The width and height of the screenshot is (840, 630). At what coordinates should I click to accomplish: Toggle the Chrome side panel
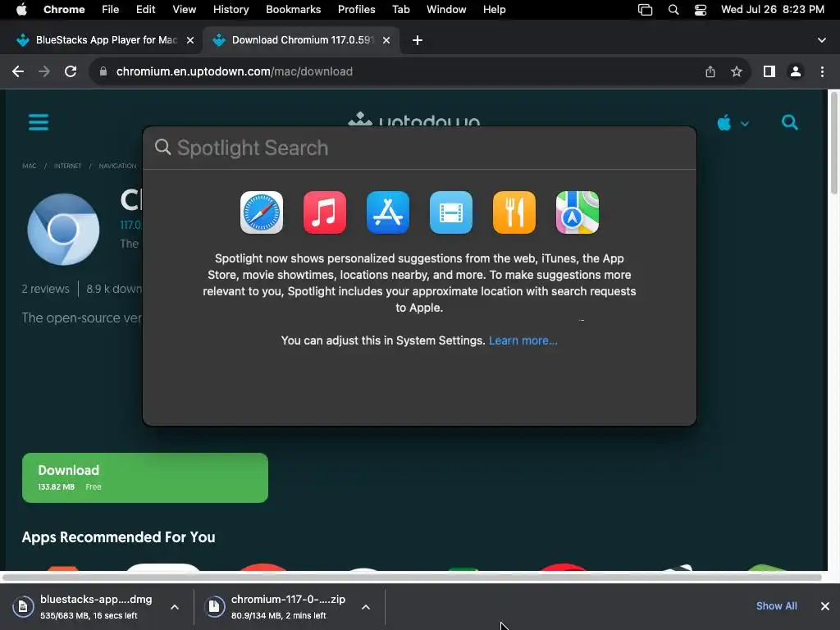pos(769,71)
